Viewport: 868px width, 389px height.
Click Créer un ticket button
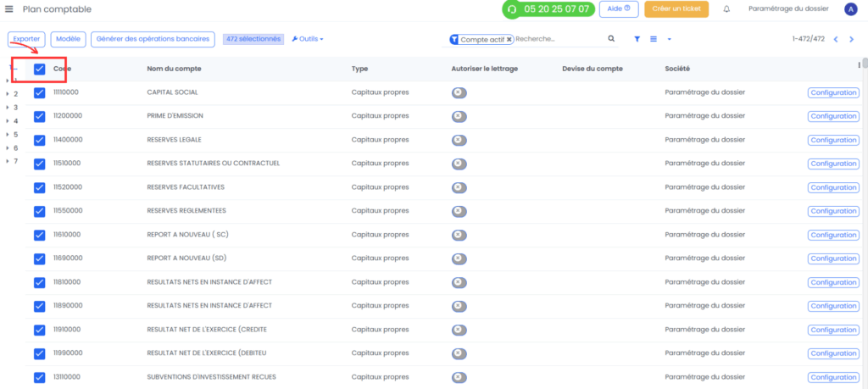click(x=676, y=8)
